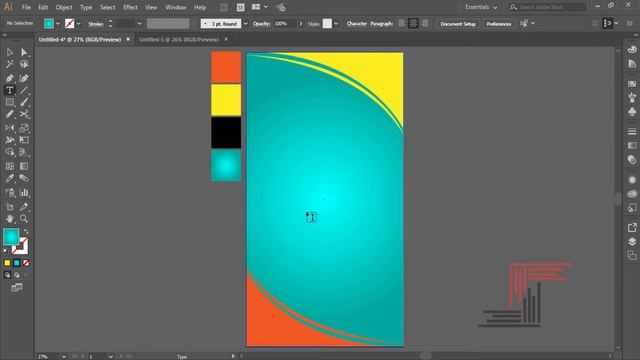This screenshot has width=640, height=360.
Task: Open the Effect menu
Action: pyautogui.click(x=130, y=7)
